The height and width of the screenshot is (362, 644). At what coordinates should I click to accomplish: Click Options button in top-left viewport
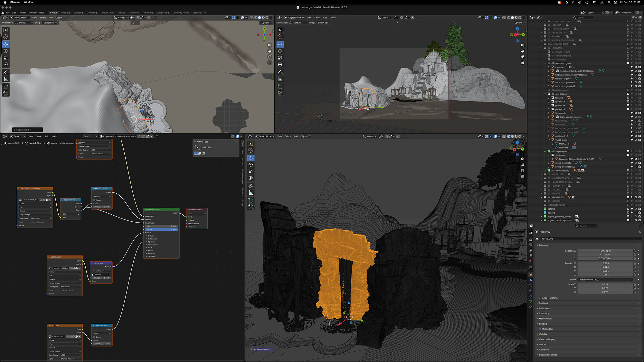pos(266,23)
